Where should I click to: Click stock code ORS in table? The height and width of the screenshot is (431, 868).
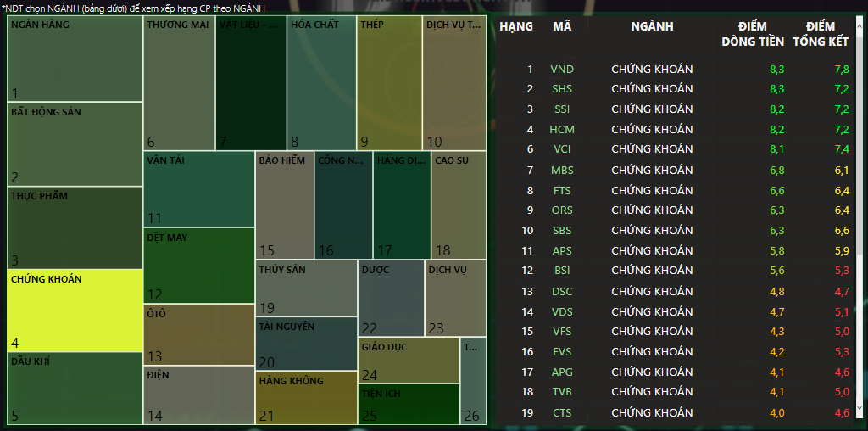pos(562,210)
